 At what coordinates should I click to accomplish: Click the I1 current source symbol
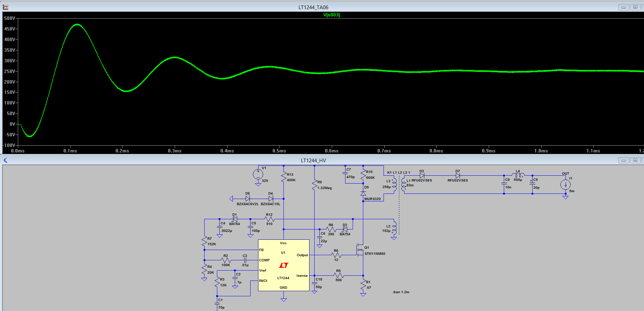pyautogui.click(x=566, y=185)
